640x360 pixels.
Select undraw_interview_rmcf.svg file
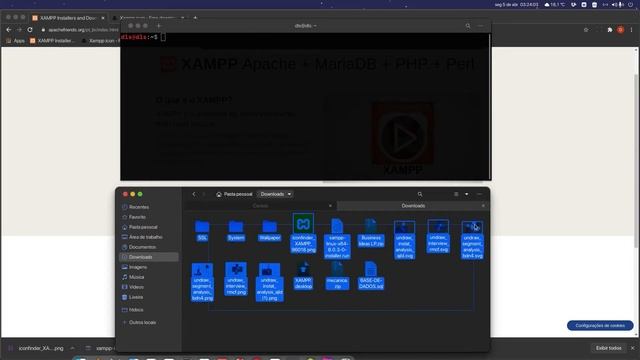(438, 236)
